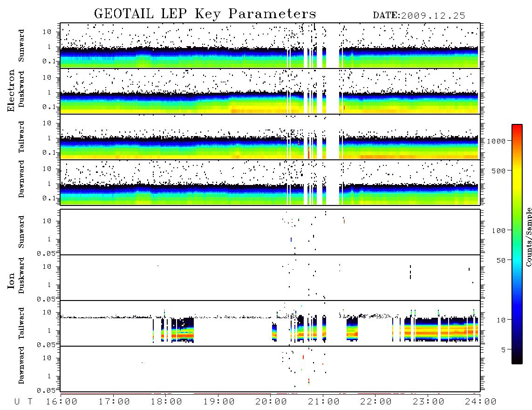Viewport: 532px width, 410px height.
Task: Click the Electron "Duskward" panel label
Action: 21,89
